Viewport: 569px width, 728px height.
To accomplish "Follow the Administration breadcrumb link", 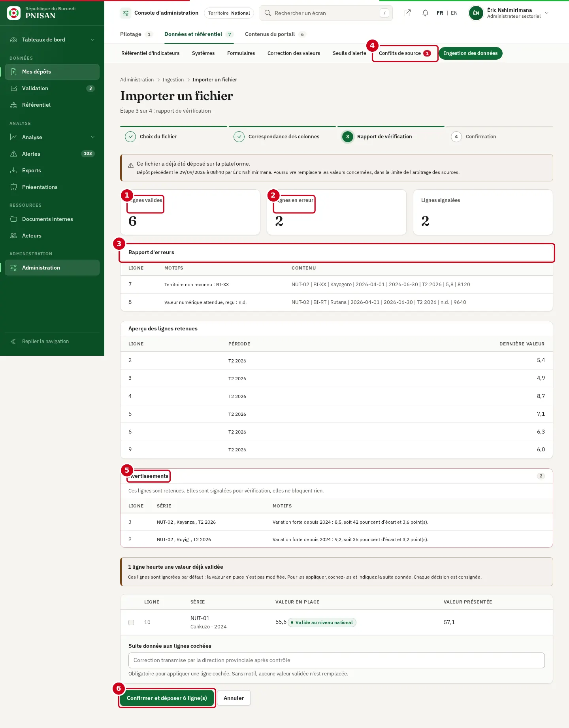I will pyautogui.click(x=137, y=80).
